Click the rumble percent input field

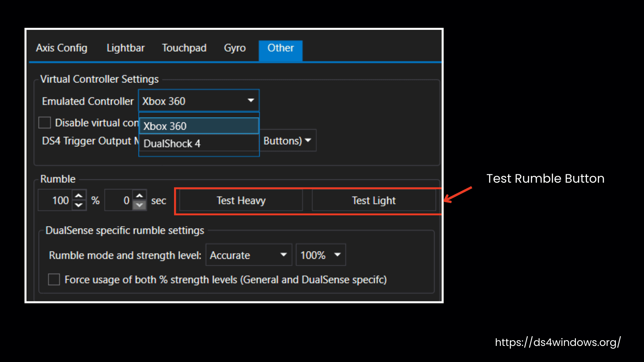(x=55, y=200)
